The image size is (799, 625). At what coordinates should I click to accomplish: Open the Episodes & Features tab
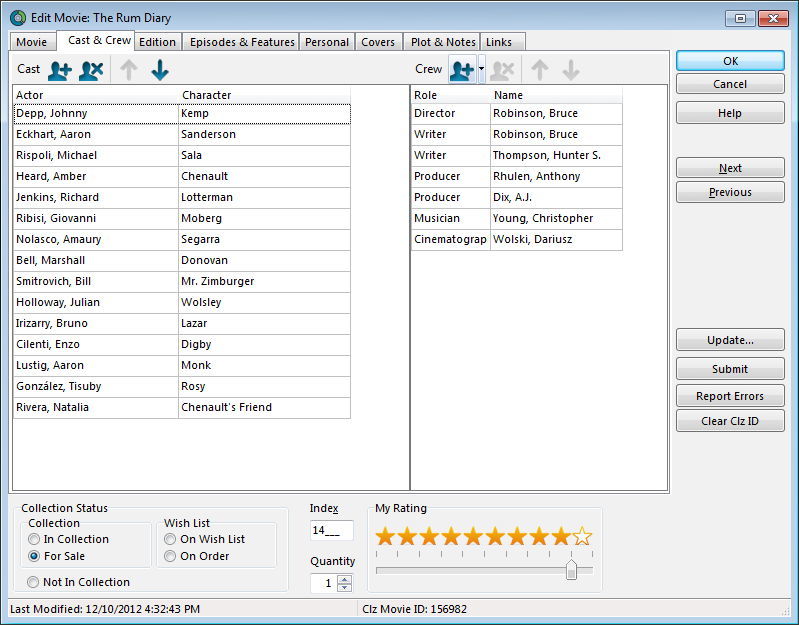242,42
